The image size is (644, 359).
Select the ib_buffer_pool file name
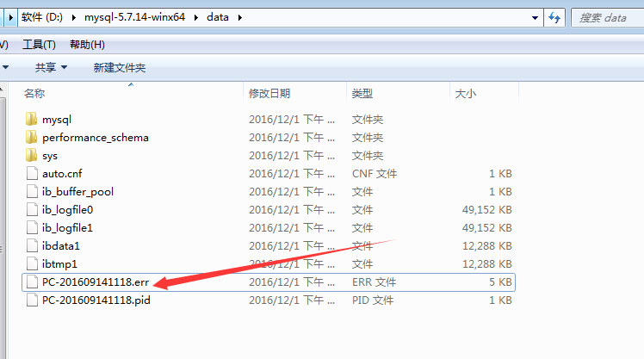77,192
